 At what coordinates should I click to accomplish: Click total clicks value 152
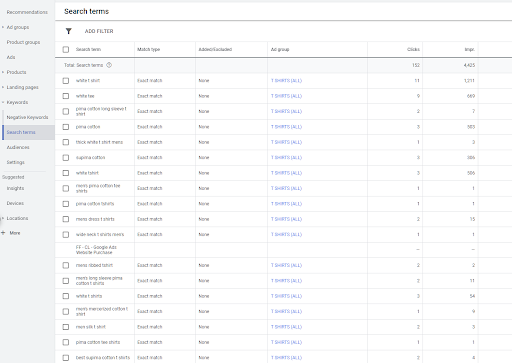[x=416, y=65]
